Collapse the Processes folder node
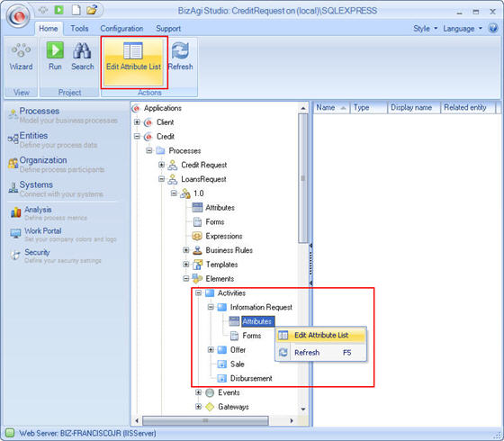This screenshot has height=441, width=504. [x=149, y=150]
